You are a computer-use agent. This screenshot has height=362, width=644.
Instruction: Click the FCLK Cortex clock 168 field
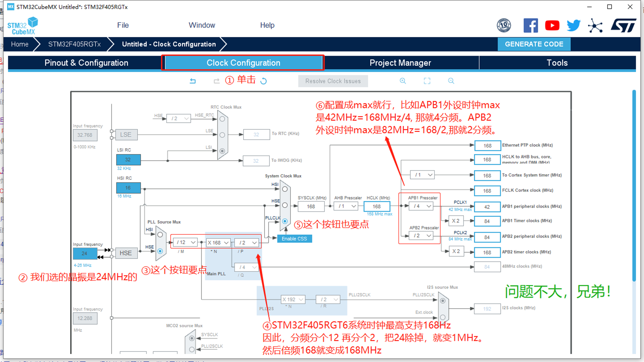point(487,191)
